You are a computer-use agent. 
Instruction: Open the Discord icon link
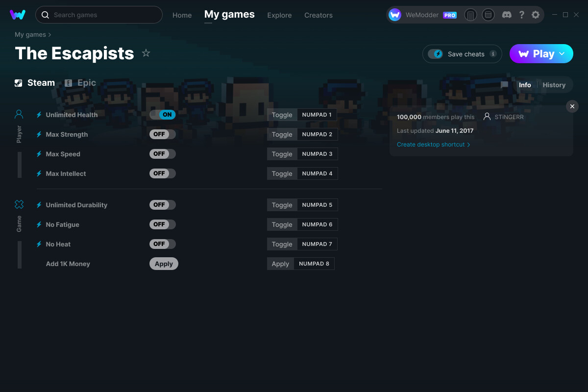pyautogui.click(x=507, y=15)
